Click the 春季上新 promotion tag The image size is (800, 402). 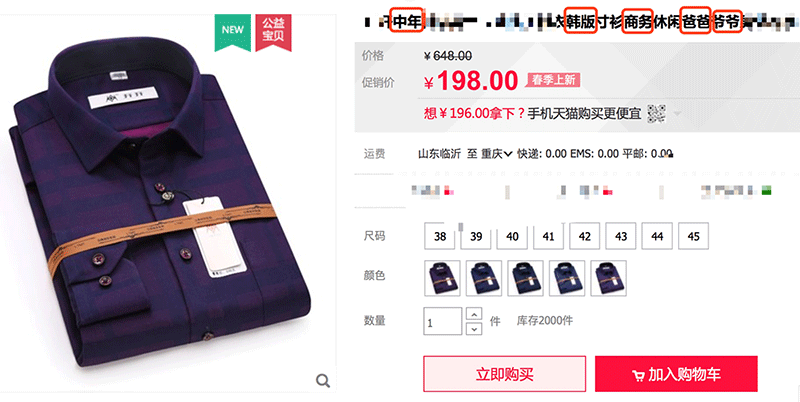point(554,80)
